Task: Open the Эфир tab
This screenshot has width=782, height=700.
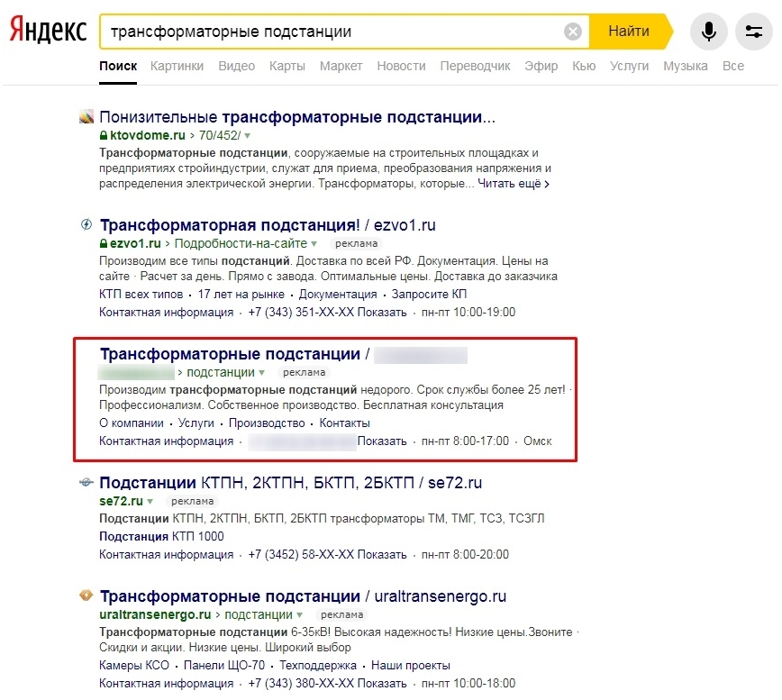Action: [x=541, y=66]
